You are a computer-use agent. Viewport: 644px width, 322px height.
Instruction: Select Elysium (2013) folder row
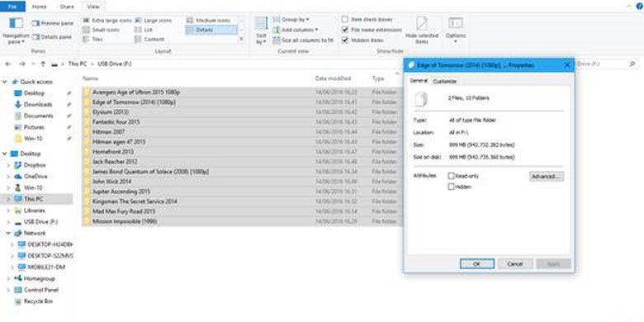coord(242,112)
